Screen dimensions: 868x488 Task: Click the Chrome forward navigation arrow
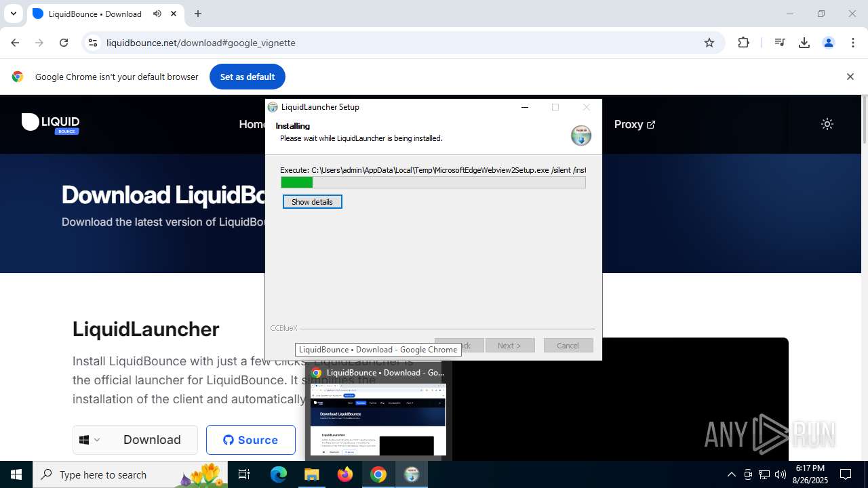tap(39, 43)
